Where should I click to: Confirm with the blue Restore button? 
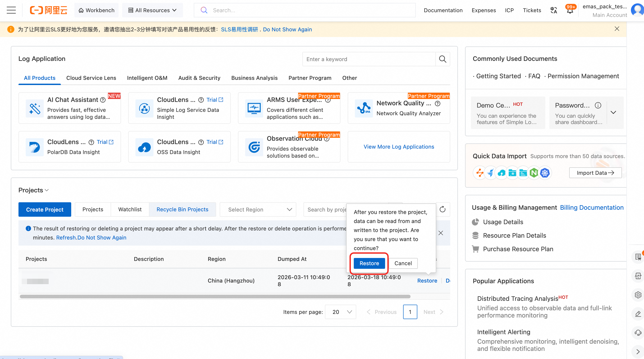[x=369, y=263]
